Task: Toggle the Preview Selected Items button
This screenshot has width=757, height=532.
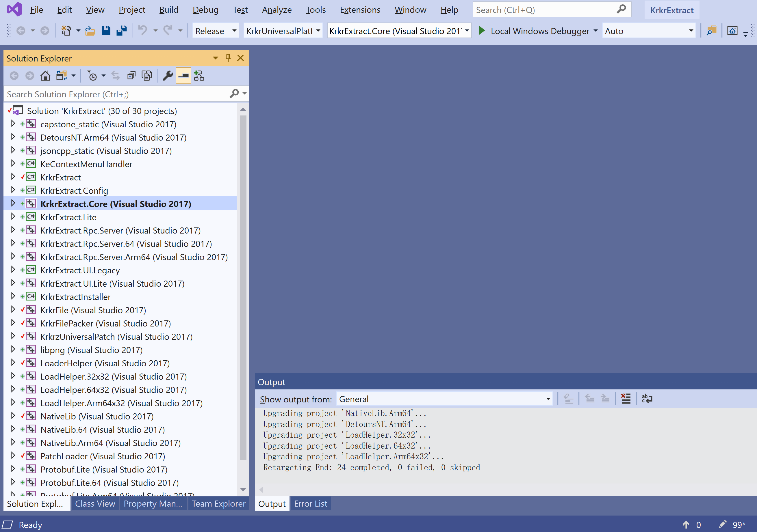Action: [183, 76]
